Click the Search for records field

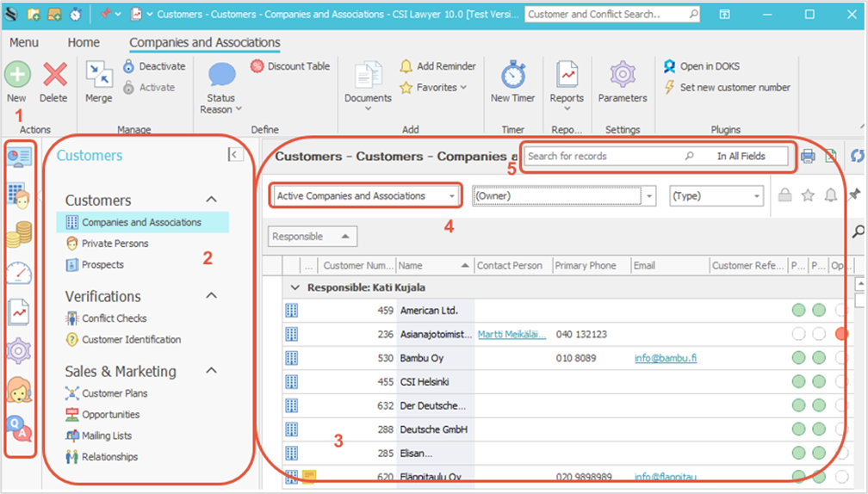603,156
